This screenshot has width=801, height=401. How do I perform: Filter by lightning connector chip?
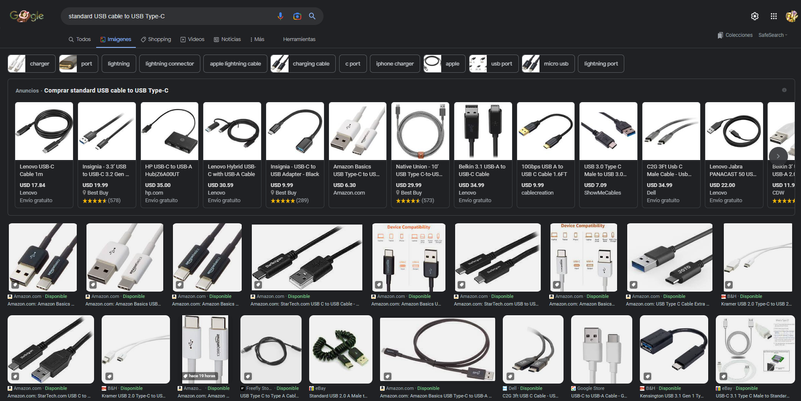point(170,64)
